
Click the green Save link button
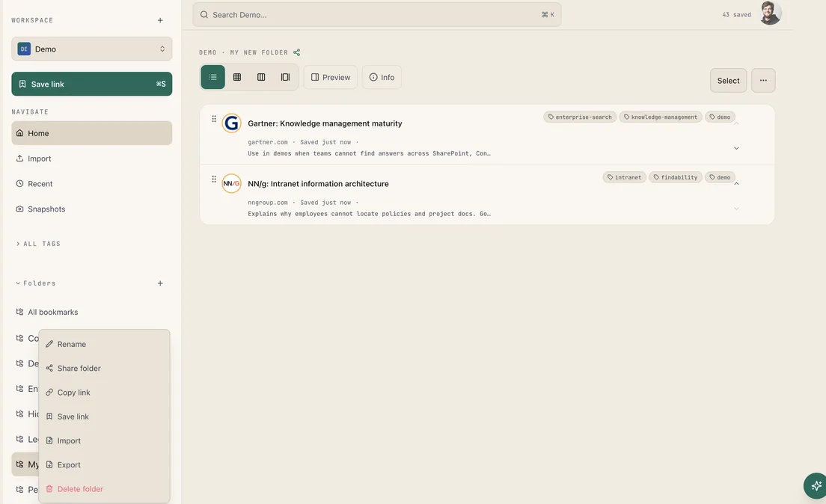(x=92, y=84)
